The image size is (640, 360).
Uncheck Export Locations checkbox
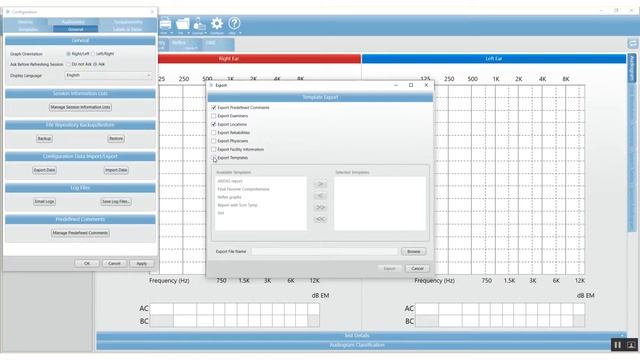213,124
